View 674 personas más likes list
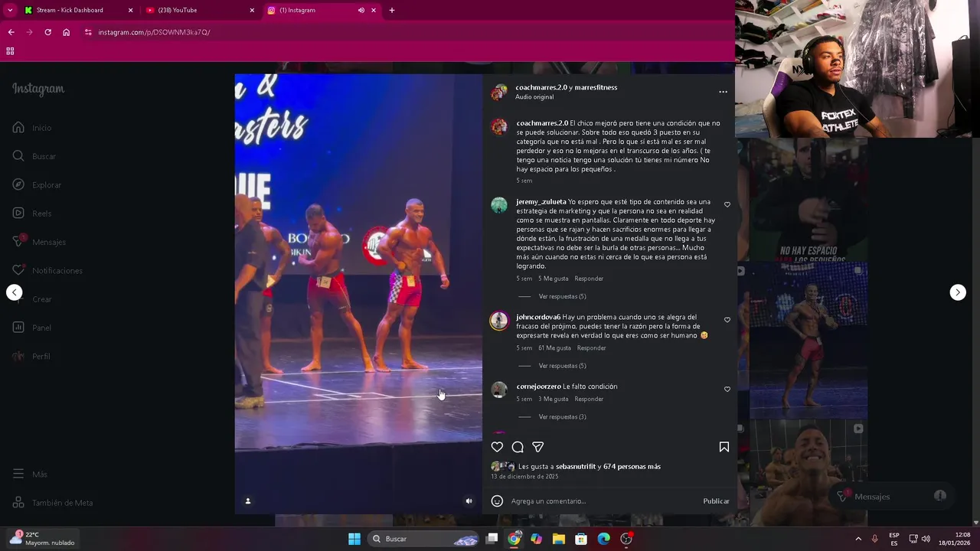980x551 pixels. [x=632, y=466]
